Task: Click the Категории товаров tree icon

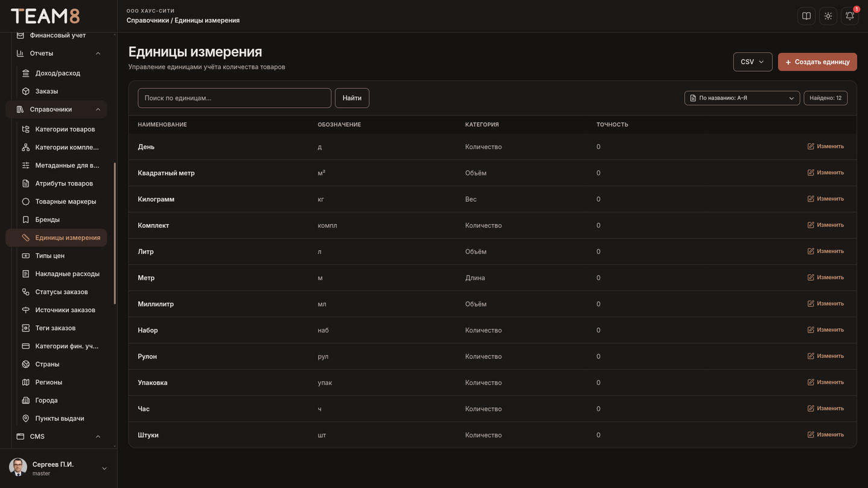Action: 26,129
